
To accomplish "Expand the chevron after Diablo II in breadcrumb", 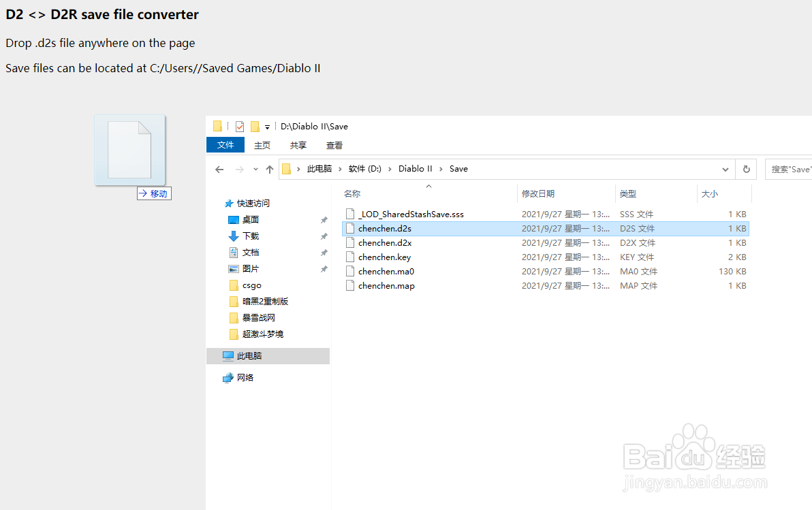I will coord(441,169).
